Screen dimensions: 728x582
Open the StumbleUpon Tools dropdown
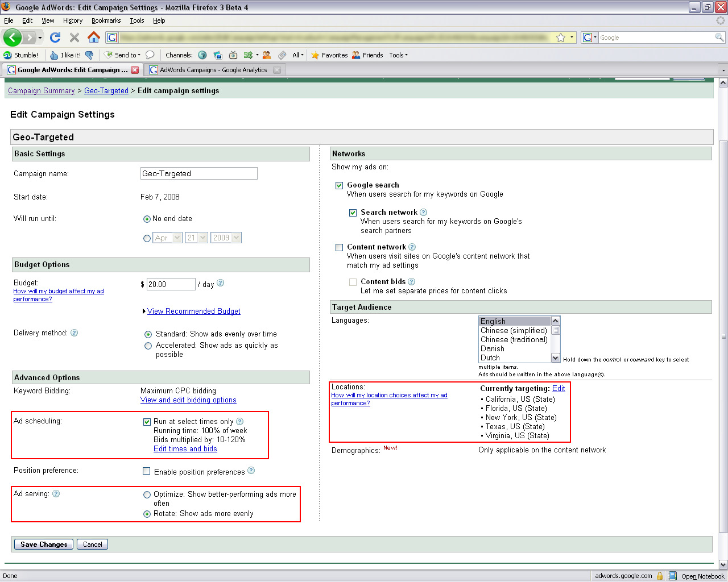coord(398,55)
